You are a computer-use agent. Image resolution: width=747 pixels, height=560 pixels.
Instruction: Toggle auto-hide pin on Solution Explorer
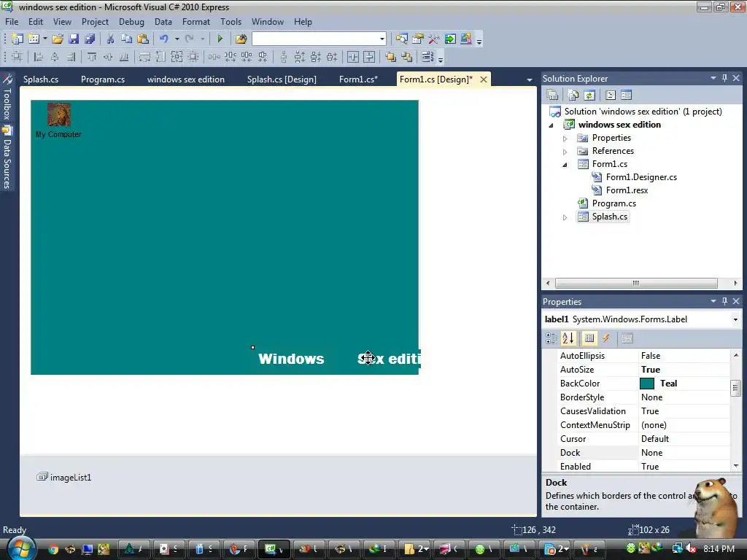pyautogui.click(x=724, y=78)
